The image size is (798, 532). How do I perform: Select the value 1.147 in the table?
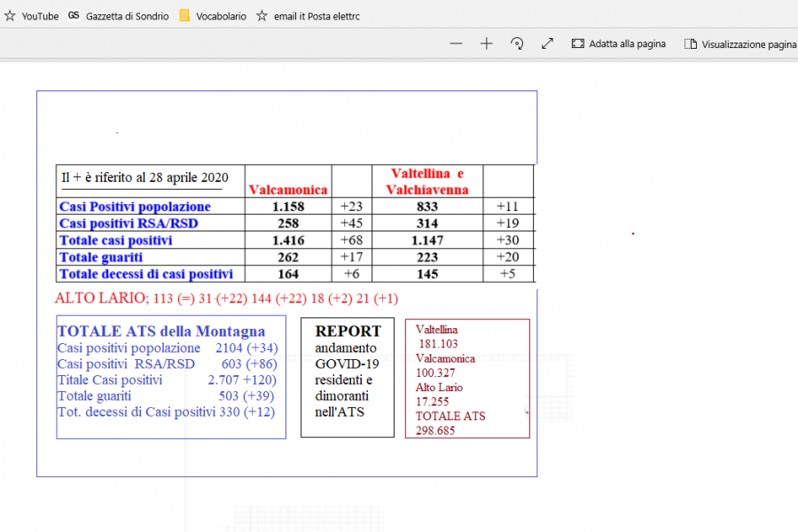tap(427, 239)
